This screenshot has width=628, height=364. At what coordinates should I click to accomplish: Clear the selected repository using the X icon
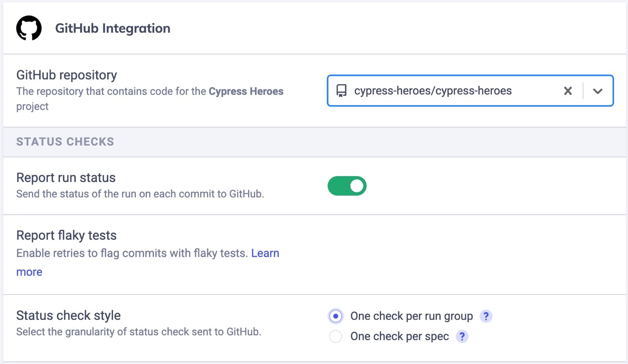(568, 91)
